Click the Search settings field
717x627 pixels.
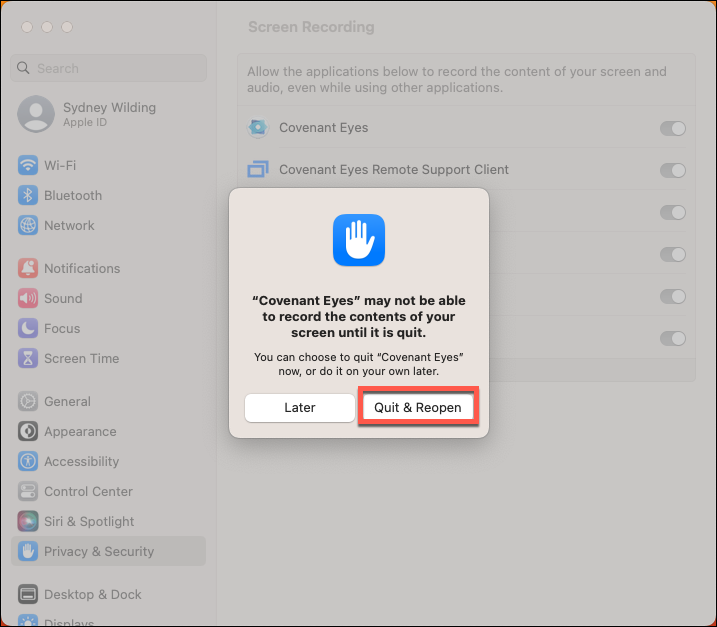(108, 68)
